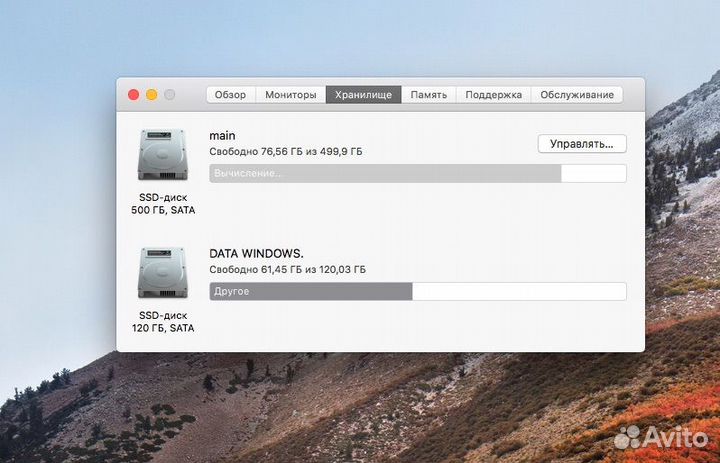Select the "DATA WINDOWS." volume name
This screenshot has width=720, height=463.
[256, 254]
